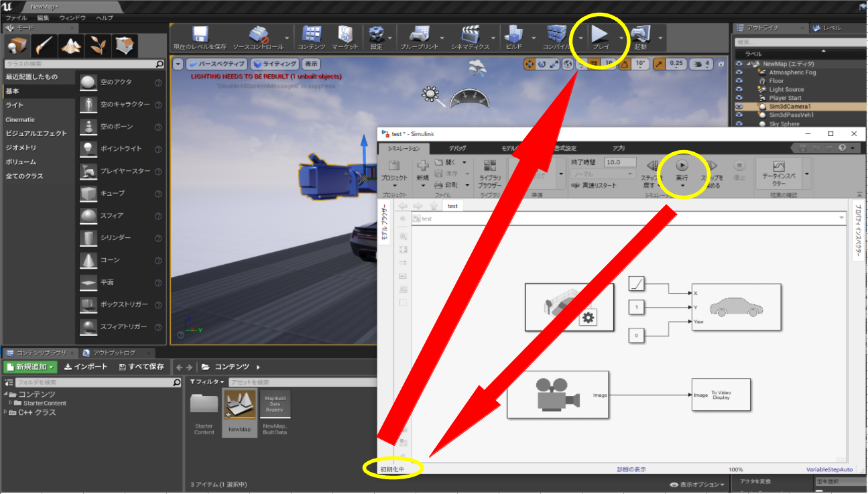Toggle world/local coordinate globe icon

click(x=568, y=64)
